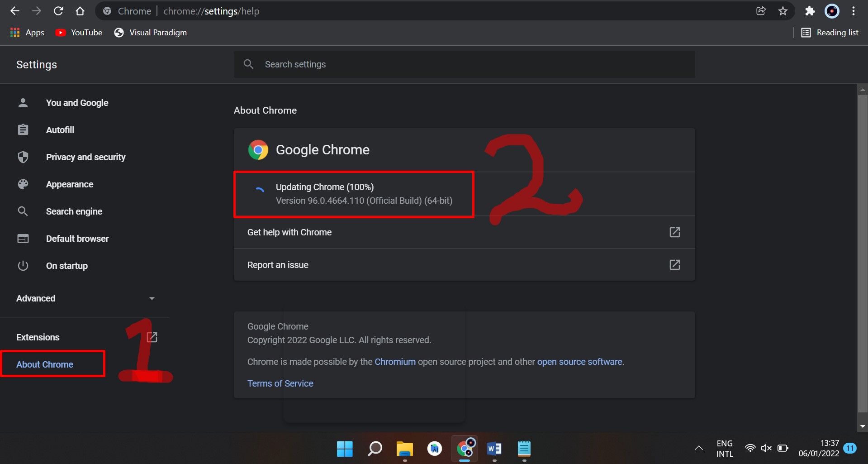Expand the Advanced settings section
The width and height of the screenshot is (868, 464).
(85, 298)
